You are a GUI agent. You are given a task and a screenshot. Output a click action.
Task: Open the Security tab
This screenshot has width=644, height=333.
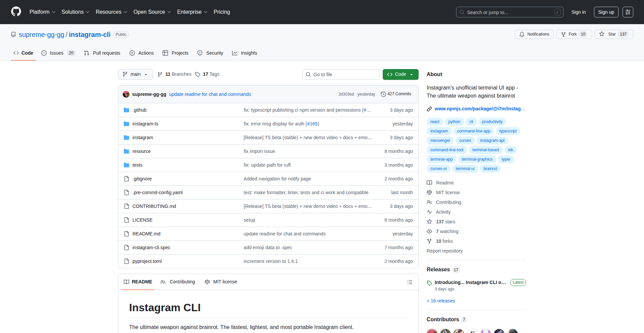tap(210, 53)
